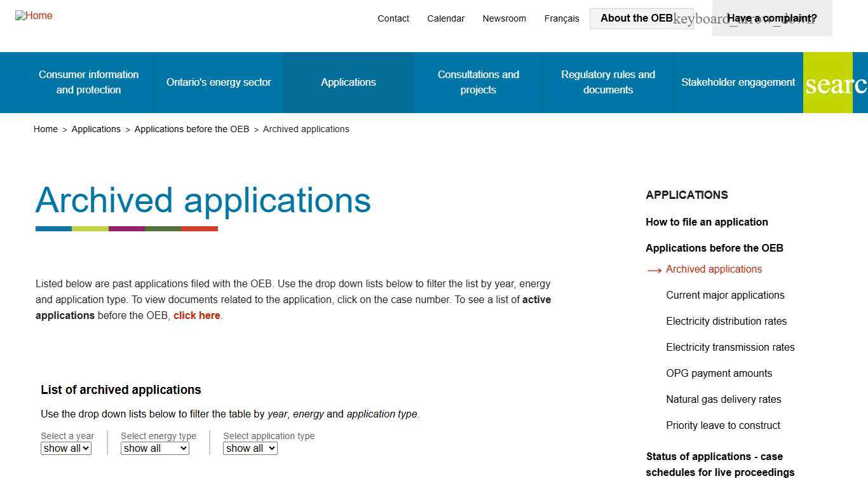868x488 pixels.
Task: Click the Home logo
Action: [34, 16]
